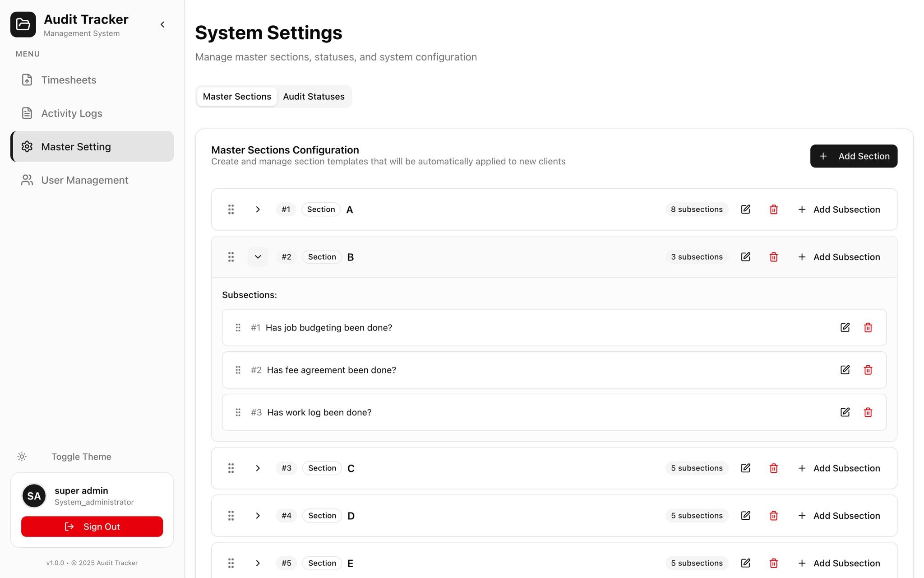Open Timesheets from the menu
This screenshot has width=924, height=578.
[92, 80]
